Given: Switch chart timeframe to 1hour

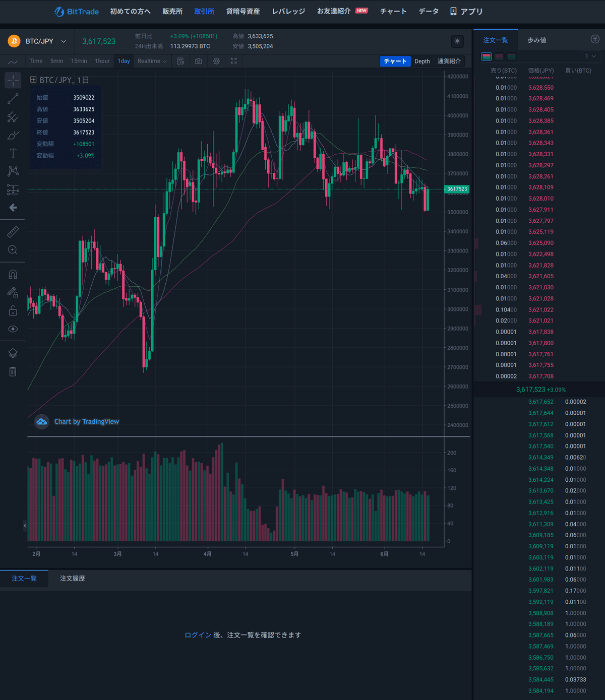Looking at the screenshot, I should (x=102, y=61).
